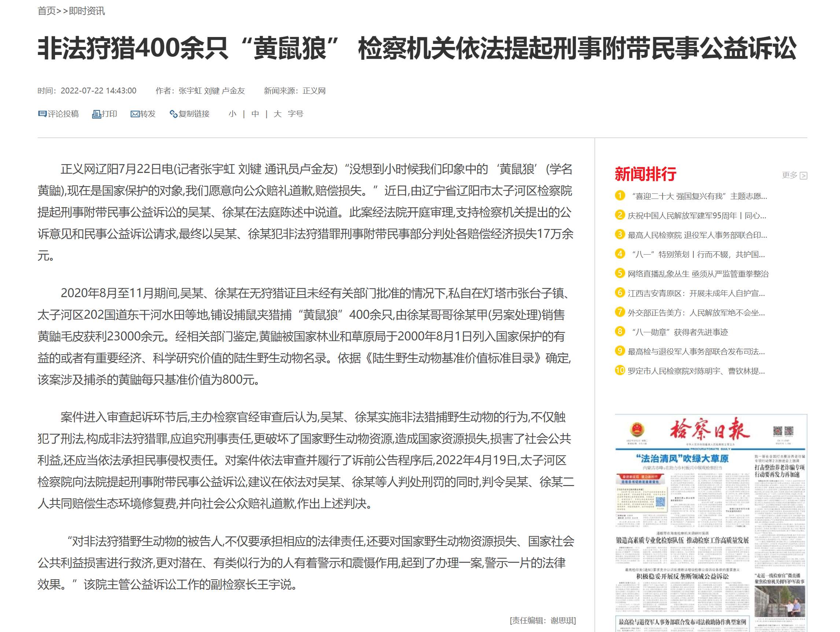Click the arrow icon beside 更多

pos(804,175)
